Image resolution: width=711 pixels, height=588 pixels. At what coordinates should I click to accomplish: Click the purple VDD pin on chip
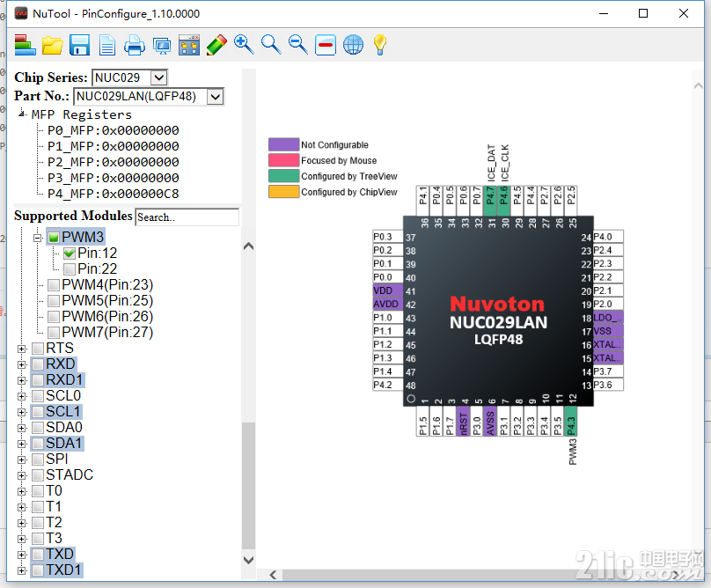click(388, 290)
